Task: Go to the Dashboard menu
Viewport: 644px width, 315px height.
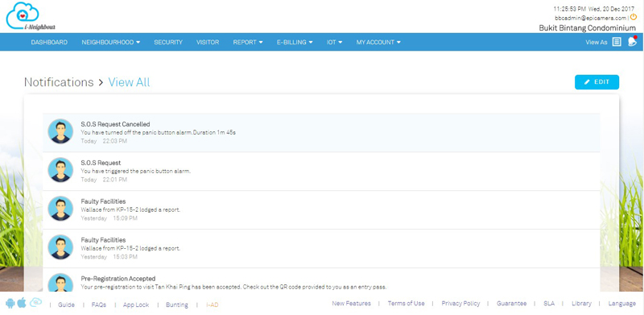Action: [x=49, y=43]
